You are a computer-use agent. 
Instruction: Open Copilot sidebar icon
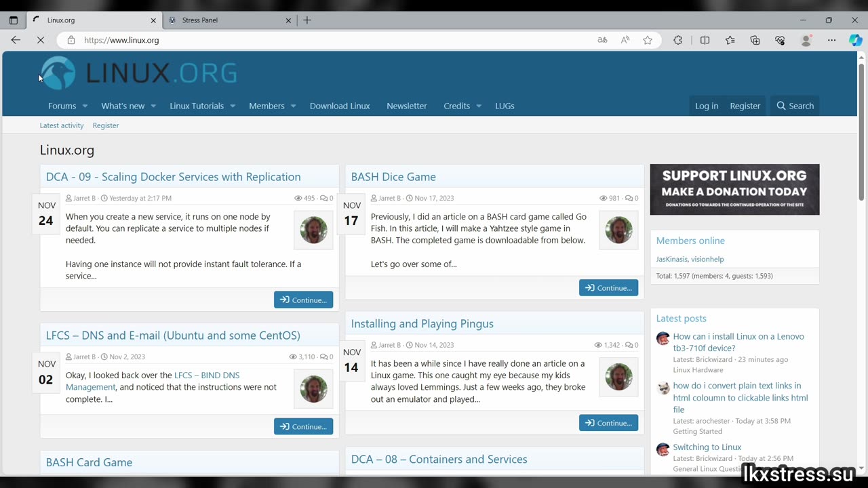click(856, 40)
